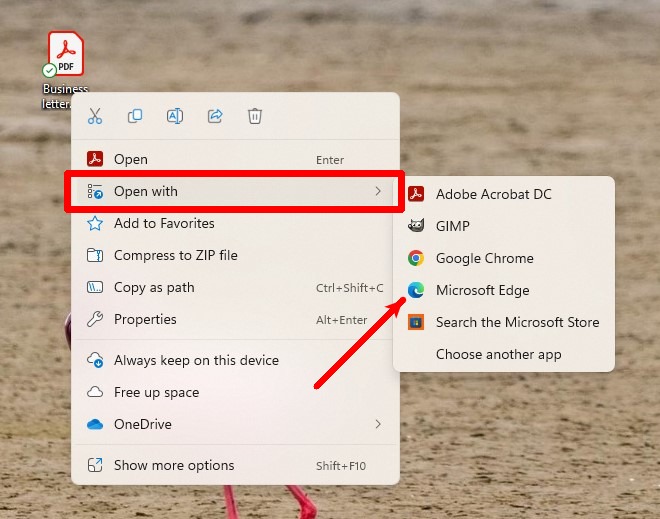Click the Share icon in context menu
The image size is (660, 519).
coord(215,116)
